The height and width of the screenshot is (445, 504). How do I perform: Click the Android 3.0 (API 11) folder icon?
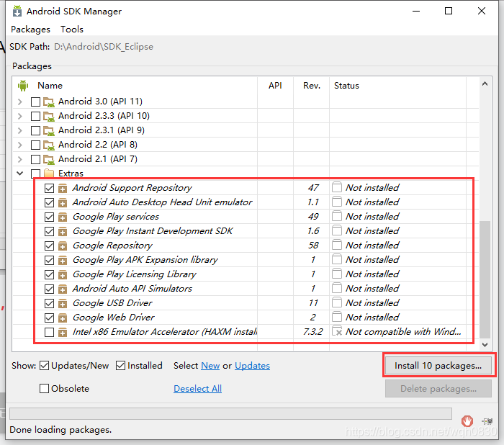[48, 102]
